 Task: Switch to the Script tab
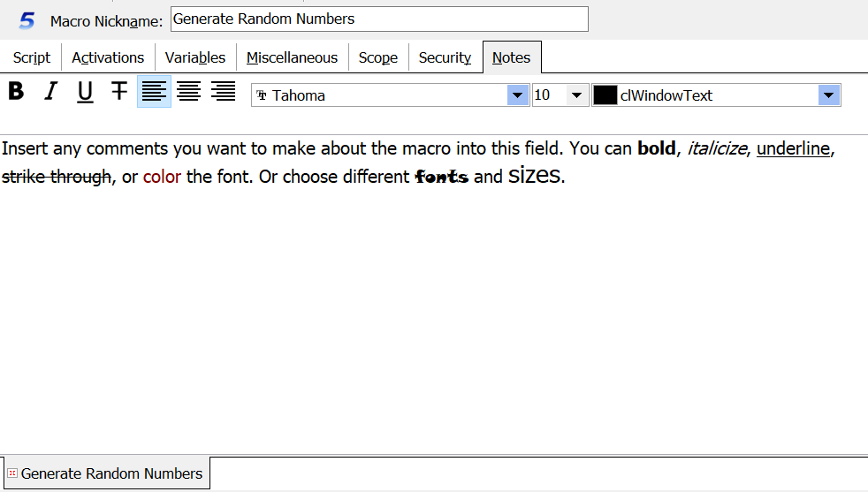click(32, 57)
